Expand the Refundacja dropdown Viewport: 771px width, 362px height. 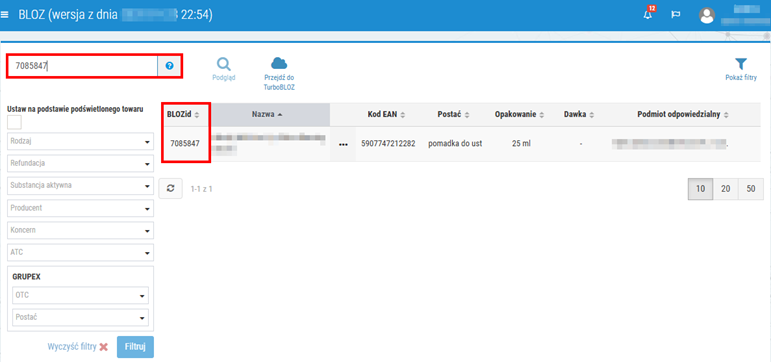coord(80,163)
